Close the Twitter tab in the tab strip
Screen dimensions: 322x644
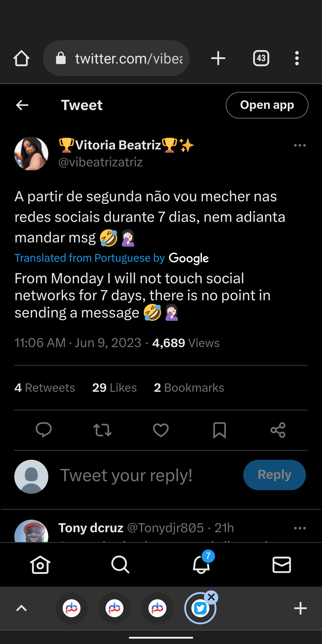point(211,597)
